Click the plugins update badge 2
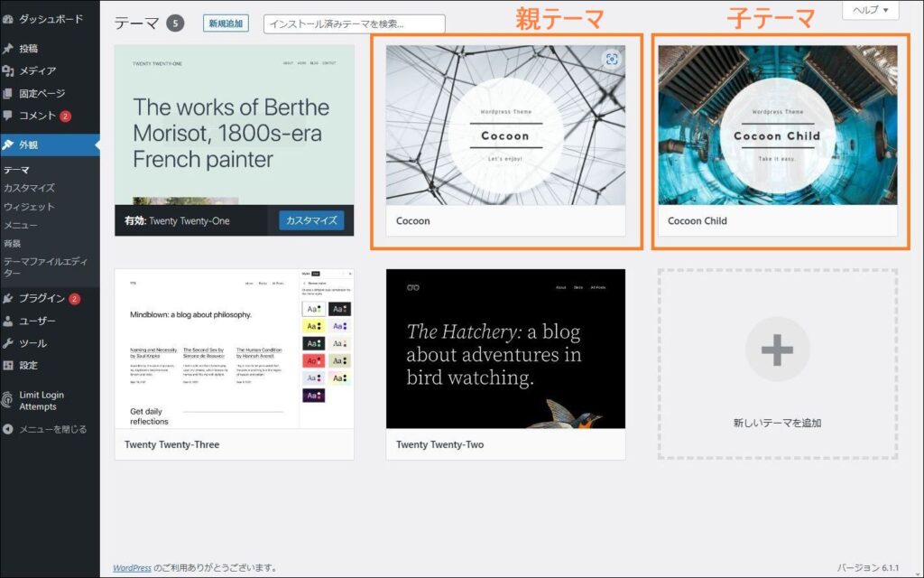The width and height of the screenshot is (924, 578). (74, 299)
